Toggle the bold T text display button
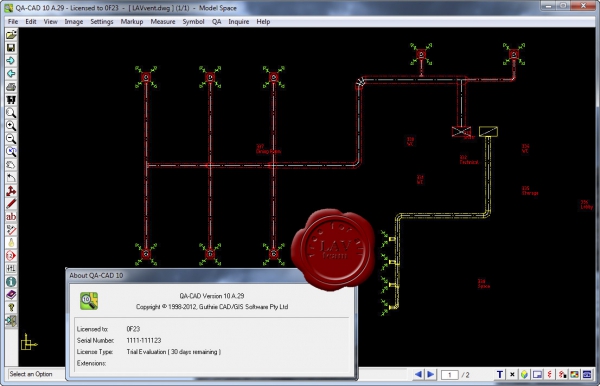600x386 pixels. (x=500, y=375)
